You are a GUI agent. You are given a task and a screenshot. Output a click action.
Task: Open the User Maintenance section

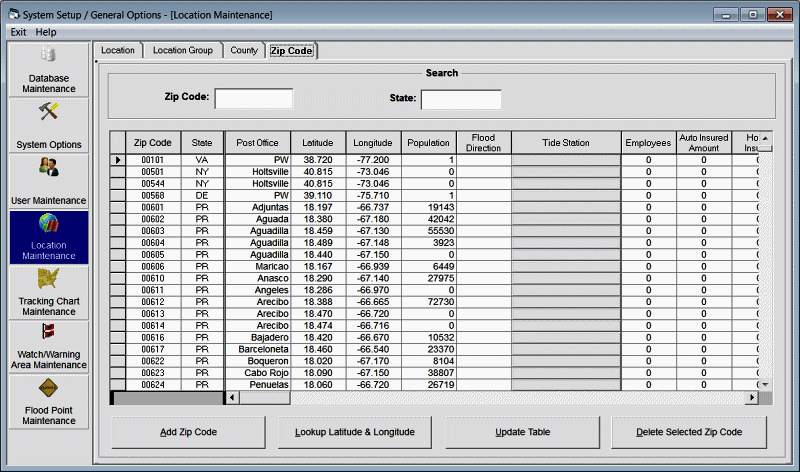click(x=48, y=181)
